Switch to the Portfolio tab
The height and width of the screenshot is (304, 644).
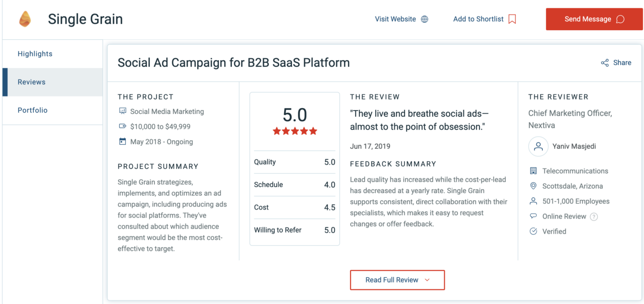(x=32, y=110)
